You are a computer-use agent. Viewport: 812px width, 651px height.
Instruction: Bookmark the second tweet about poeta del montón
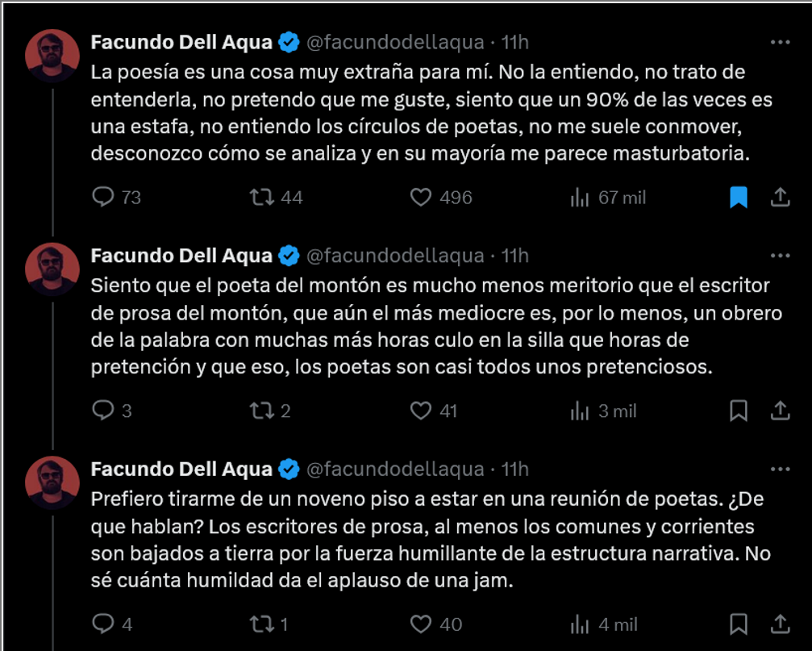tap(738, 411)
